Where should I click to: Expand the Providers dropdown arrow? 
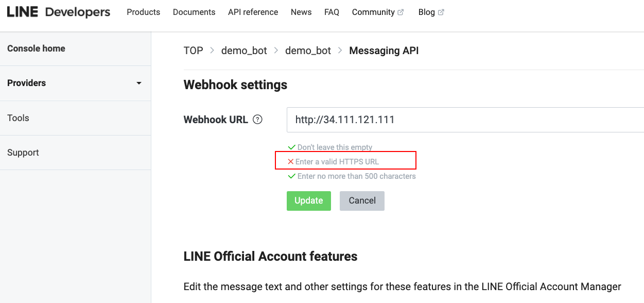coord(138,83)
